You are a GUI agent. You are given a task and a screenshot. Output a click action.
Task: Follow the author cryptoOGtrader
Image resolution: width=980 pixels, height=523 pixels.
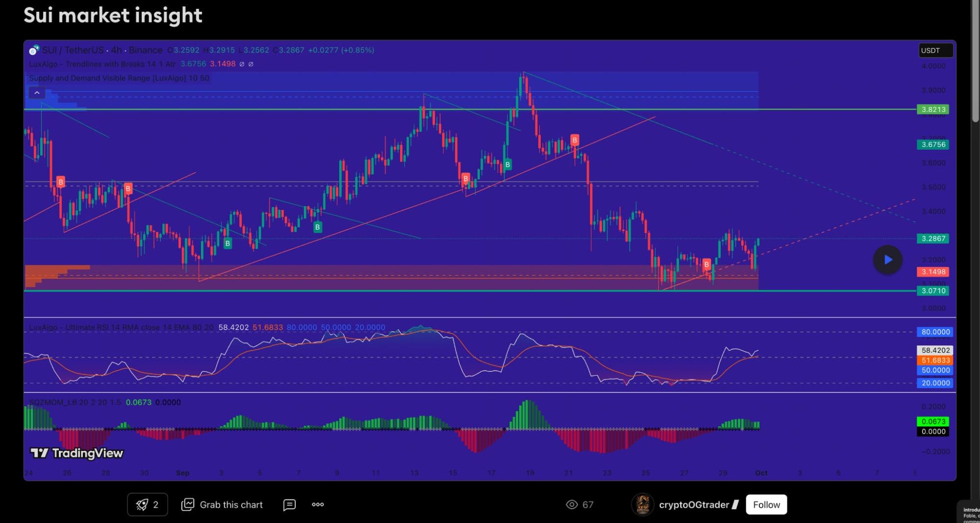click(766, 504)
